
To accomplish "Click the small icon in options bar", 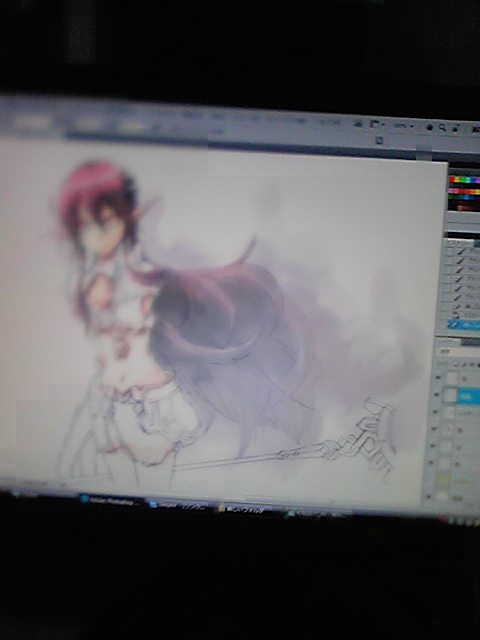I will point(379,140).
